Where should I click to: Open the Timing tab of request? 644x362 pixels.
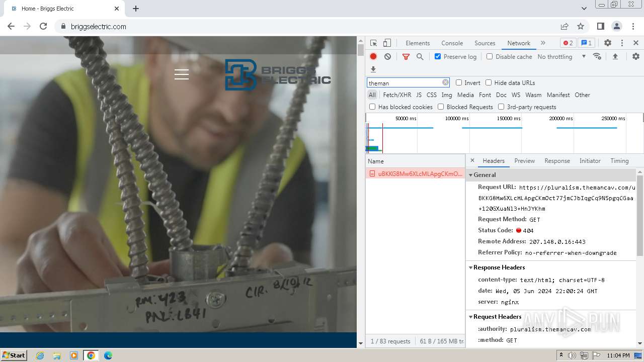(x=619, y=161)
